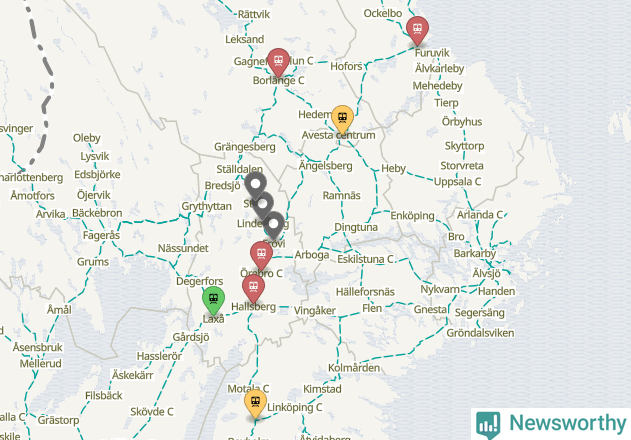This screenshot has height=440, width=631.
Task: Click the red train marker at Furuvik
Action: [x=417, y=31]
